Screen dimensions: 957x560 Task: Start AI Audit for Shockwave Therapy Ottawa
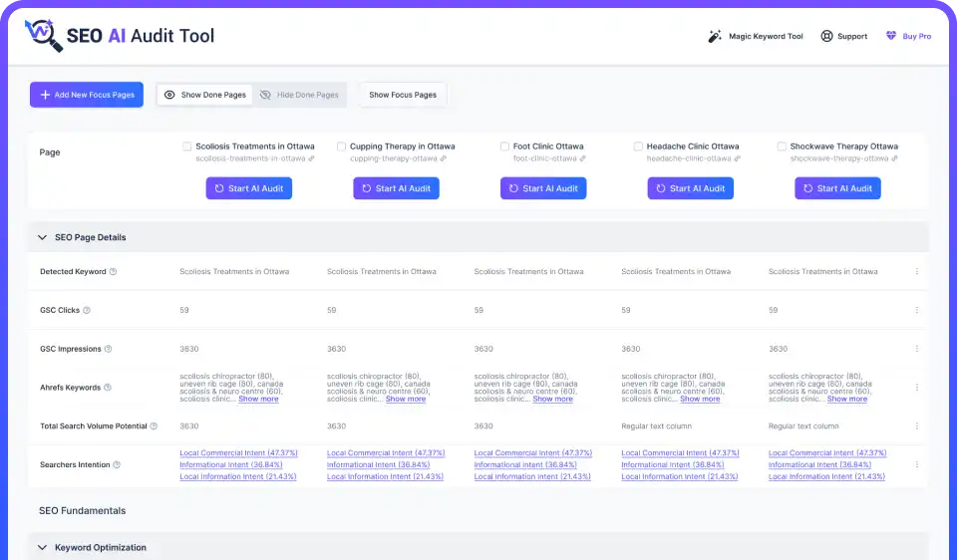(x=837, y=188)
